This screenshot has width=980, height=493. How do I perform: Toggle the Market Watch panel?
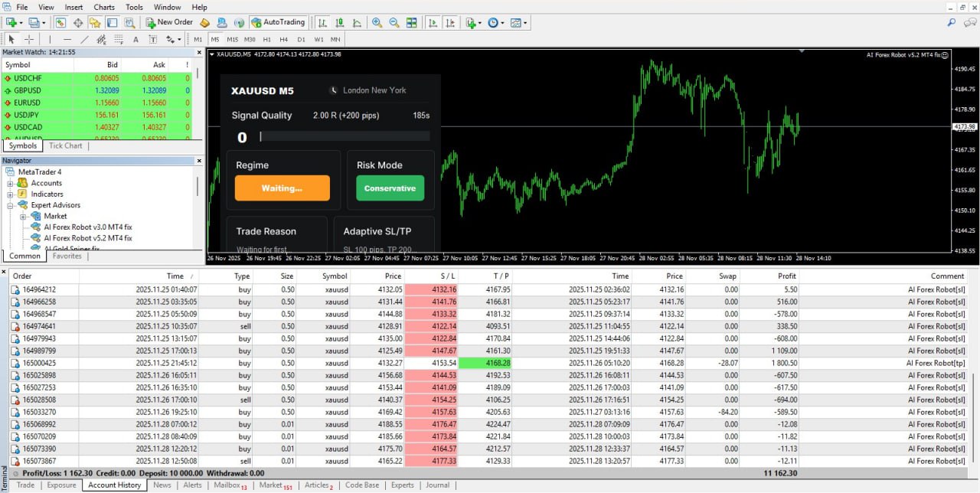pyautogui.click(x=62, y=22)
